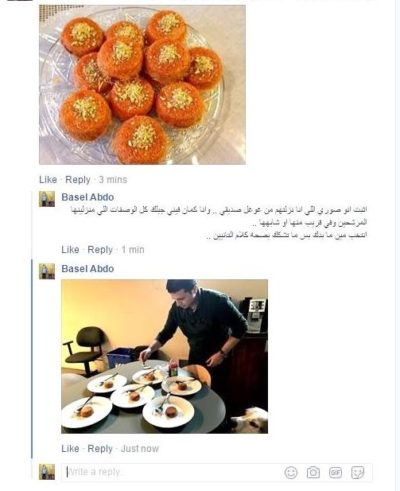Open Basel Abdo's avatar on text comment
Image resolution: width=400 pixels, height=491 pixels.
pyautogui.click(x=47, y=199)
